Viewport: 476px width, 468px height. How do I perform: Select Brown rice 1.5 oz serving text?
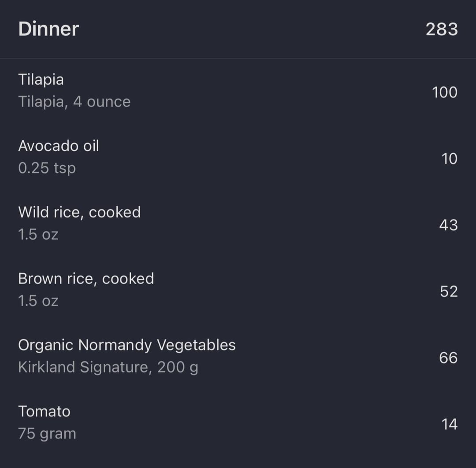(x=38, y=301)
